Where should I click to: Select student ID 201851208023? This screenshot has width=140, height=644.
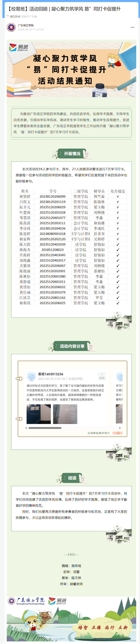52,250
